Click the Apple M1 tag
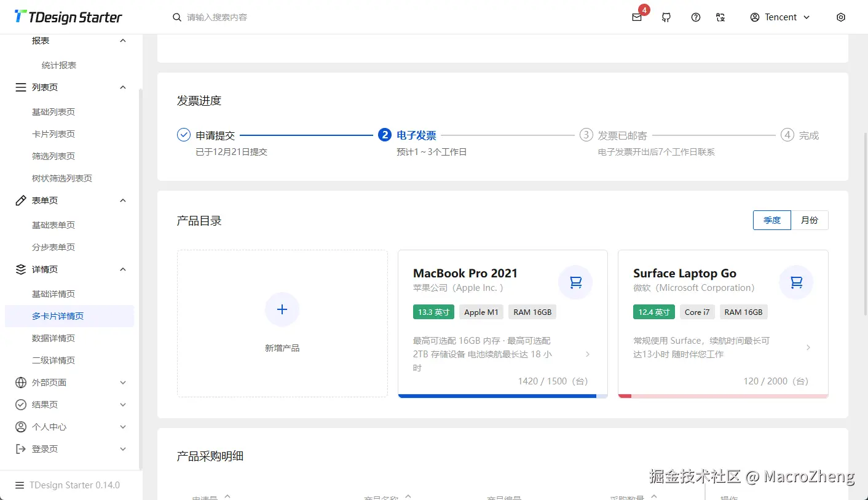The width and height of the screenshot is (868, 500). click(481, 312)
